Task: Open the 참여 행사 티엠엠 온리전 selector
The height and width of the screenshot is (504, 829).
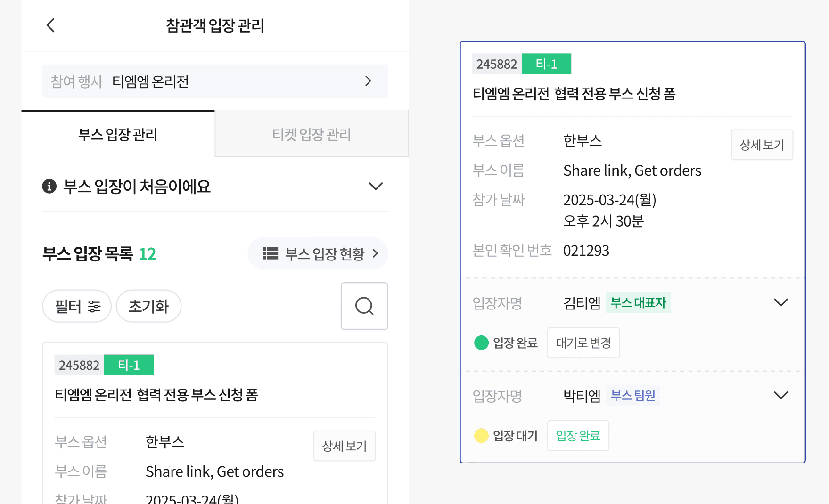Action: (215, 81)
